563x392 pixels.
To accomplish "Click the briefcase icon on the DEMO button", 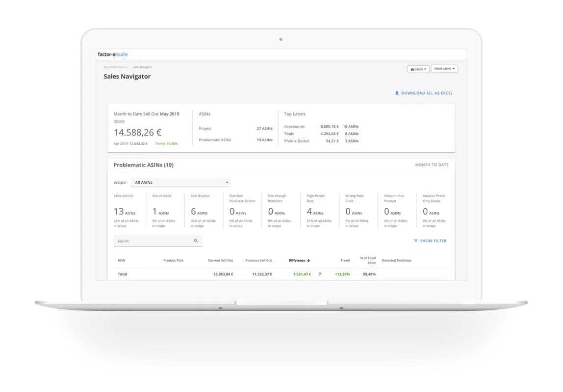I will (412, 69).
